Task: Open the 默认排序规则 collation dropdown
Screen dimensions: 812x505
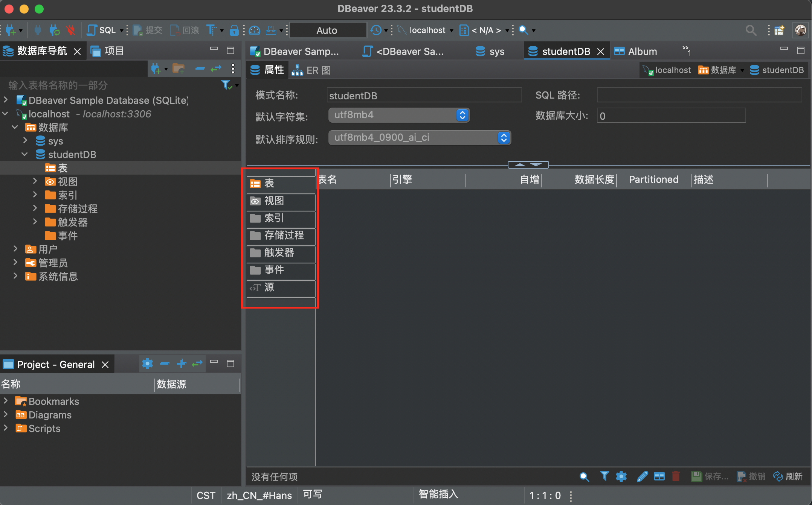Action: (x=420, y=138)
